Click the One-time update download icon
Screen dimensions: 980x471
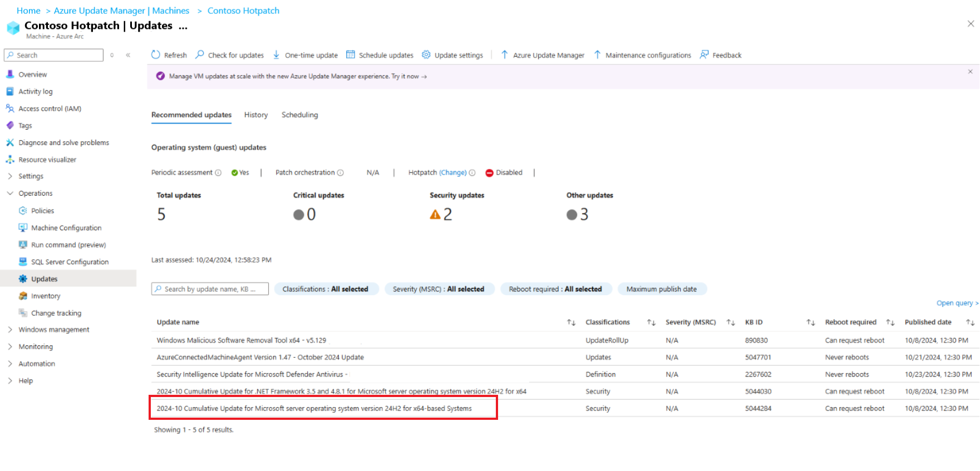276,54
